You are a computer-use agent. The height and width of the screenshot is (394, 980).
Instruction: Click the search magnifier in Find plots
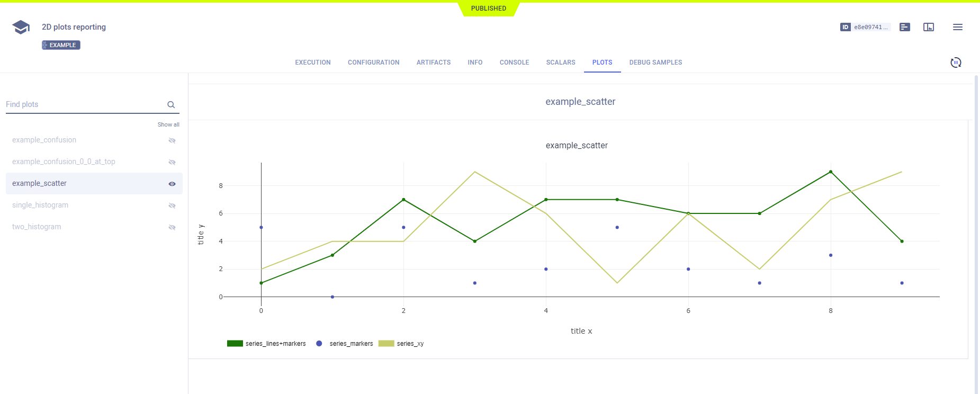click(171, 105)
